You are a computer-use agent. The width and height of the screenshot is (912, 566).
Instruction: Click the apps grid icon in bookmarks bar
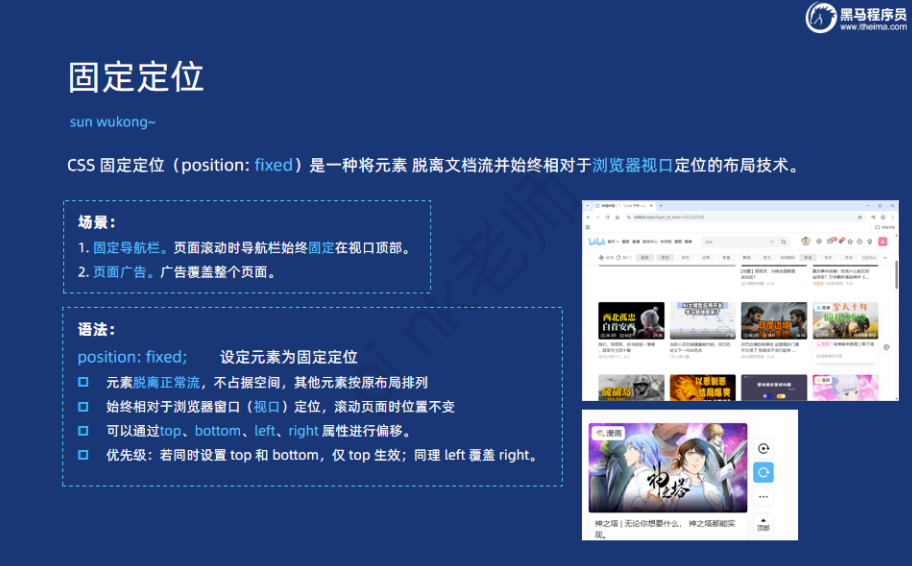(x=587, y=227)
